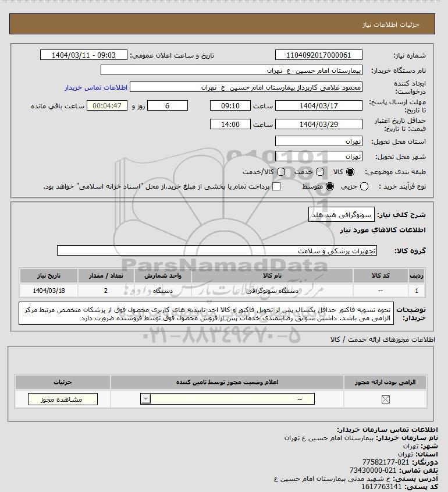Viewport: 448px width, 492px height.
Task: Select the جزیی purchase type radio
Action: coord(364,186)
